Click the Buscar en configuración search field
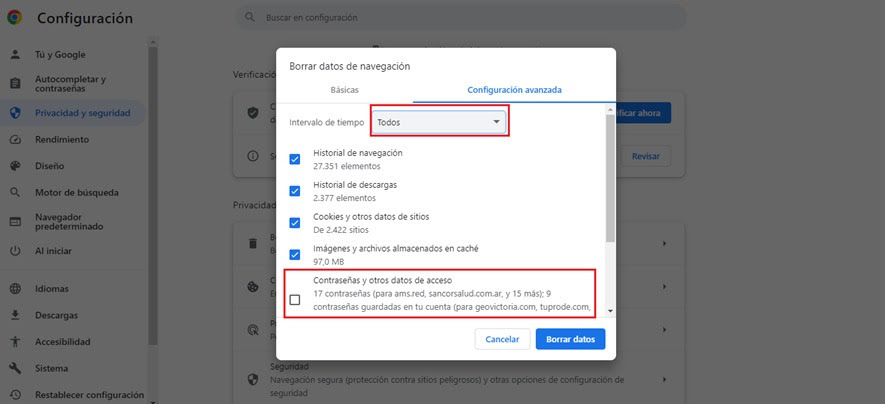The height and width of the screenshot is (404, 885). click(x=461, y=17)
